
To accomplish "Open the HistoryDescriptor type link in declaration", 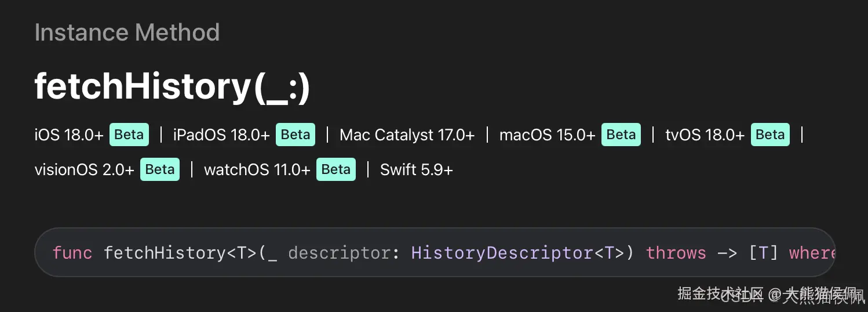I will pos(502,253).
